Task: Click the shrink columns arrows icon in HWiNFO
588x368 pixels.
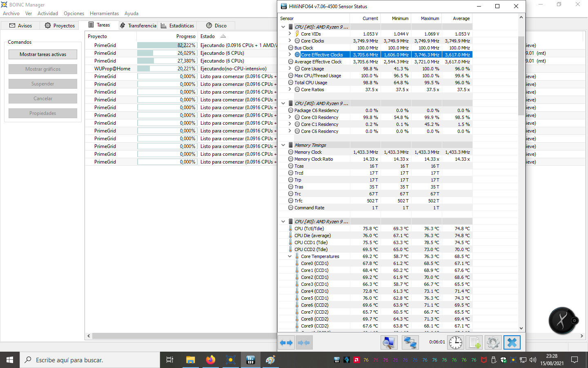Action: pyautogui.click(x=304, y=343)
